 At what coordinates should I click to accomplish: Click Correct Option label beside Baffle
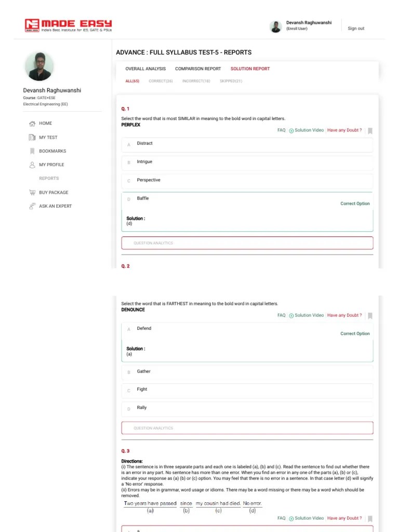[x=355, y=204]
